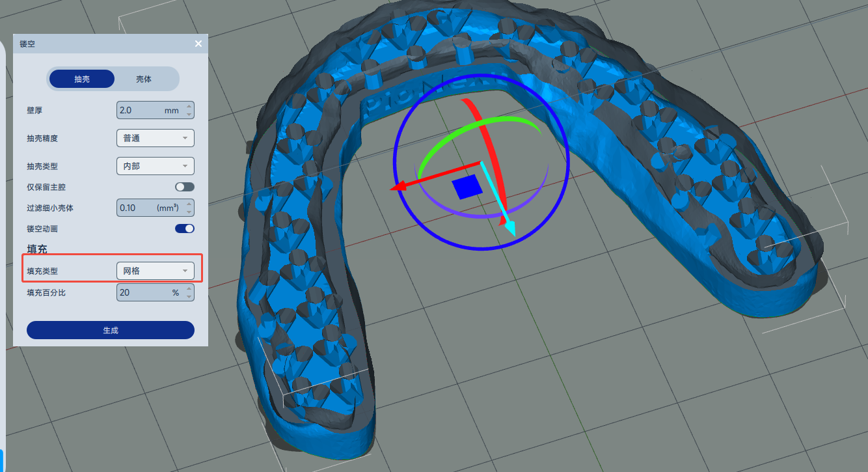
Task: Disable the 镂空动画 toggle
Action: pyautogui.click(x=185, y=229)
